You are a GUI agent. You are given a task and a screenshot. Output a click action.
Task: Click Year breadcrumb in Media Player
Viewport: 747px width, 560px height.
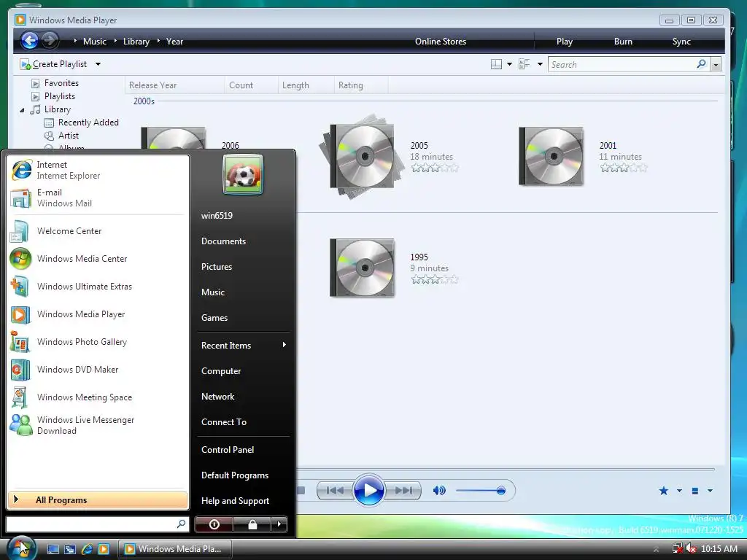[x=174, y=42]
